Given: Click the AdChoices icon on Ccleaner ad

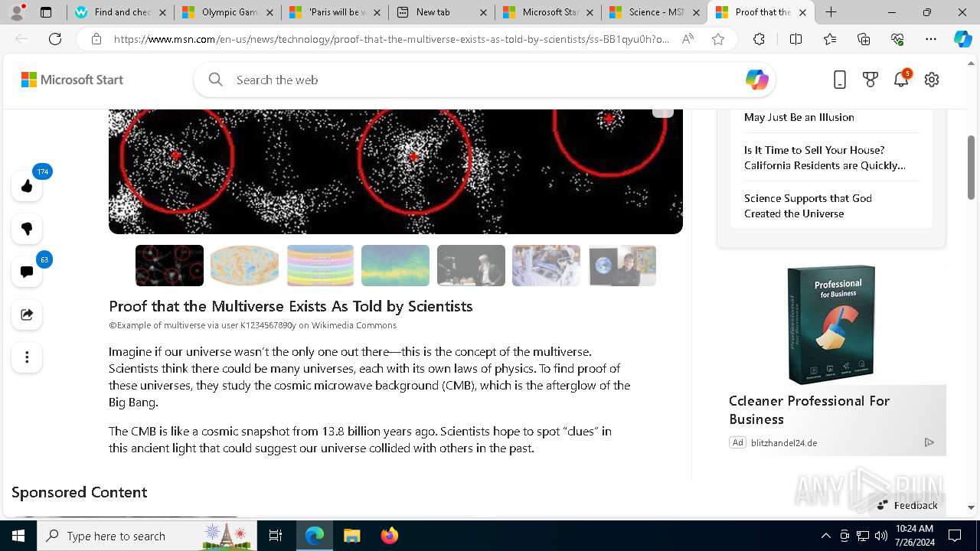Looking at the screenshot, I should (929, 442).
